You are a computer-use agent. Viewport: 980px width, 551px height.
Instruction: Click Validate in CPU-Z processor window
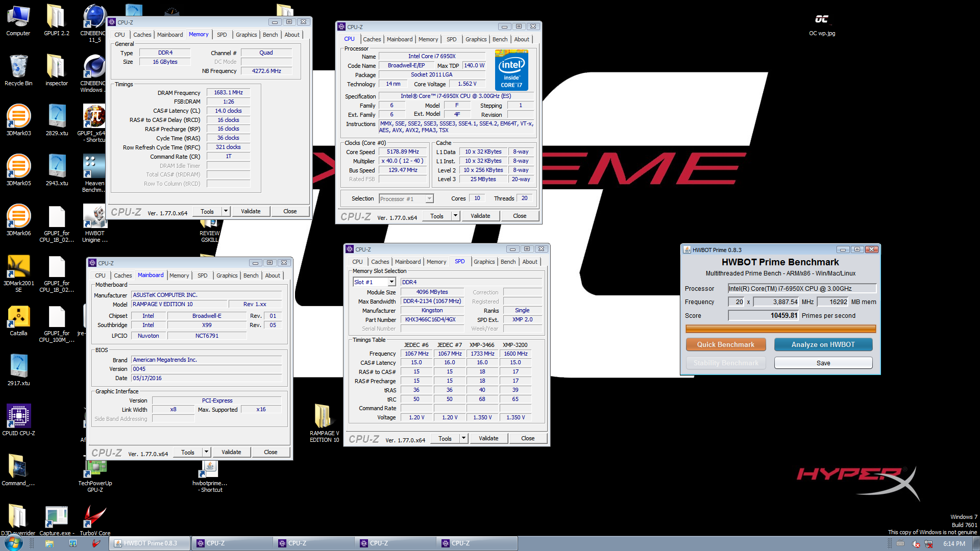point(480,216)
